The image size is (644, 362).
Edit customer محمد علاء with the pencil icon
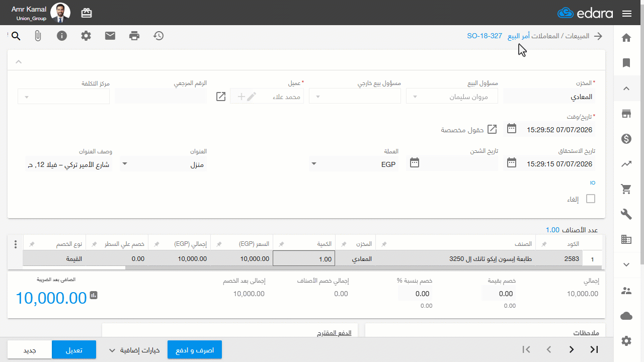(x=252, y=97)
